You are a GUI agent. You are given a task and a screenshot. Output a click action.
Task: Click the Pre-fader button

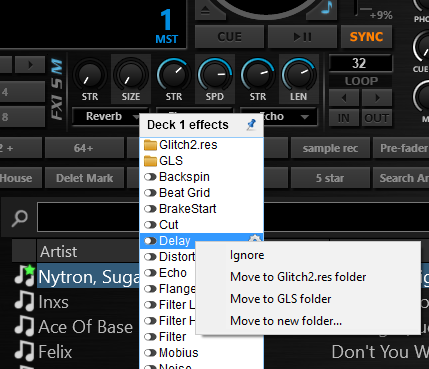tap(401, 148)
